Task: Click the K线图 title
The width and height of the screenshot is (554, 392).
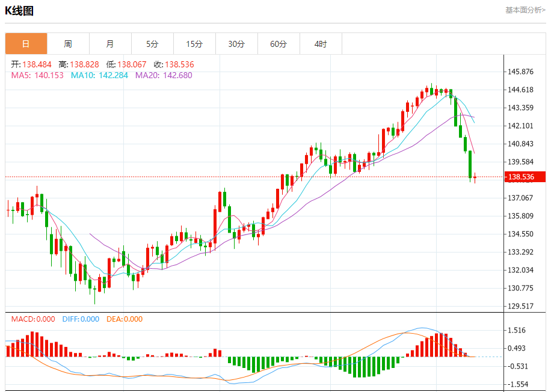Action: point(20,11)
